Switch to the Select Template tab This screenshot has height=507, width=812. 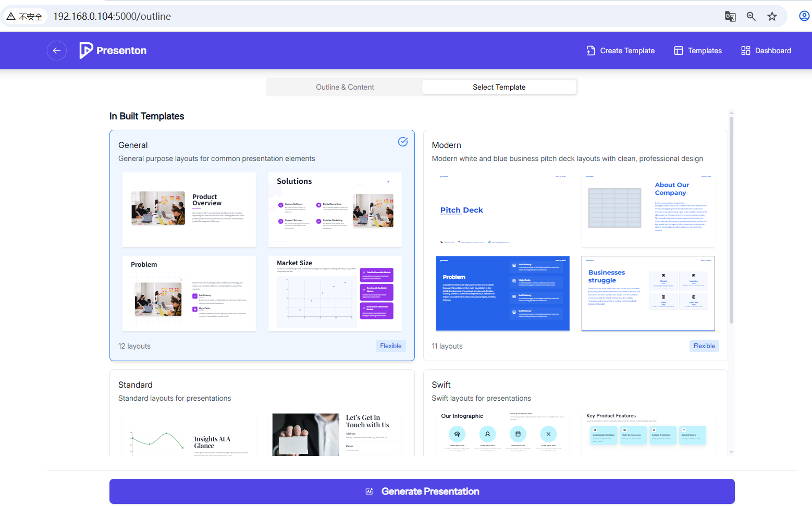coord(499,87)
